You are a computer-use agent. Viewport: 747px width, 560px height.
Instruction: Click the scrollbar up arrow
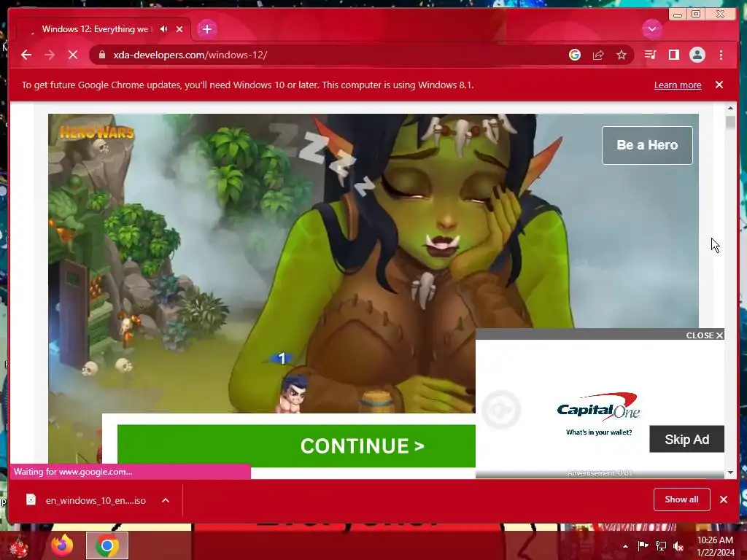click(730, 109)
